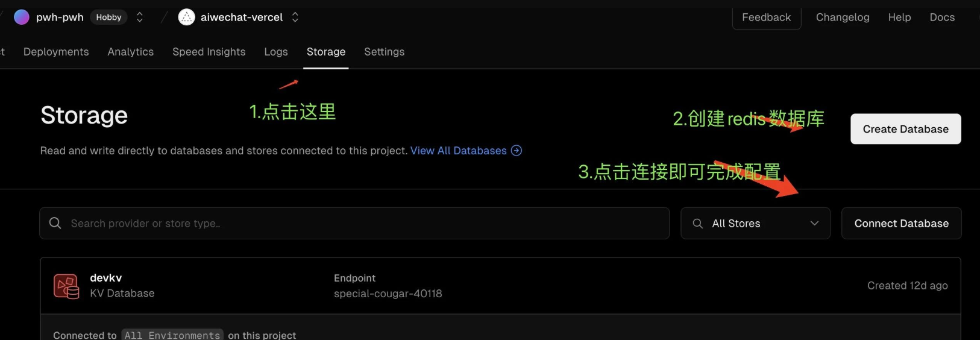
Task: Click the Feedback button
Action: click(767, 17)
